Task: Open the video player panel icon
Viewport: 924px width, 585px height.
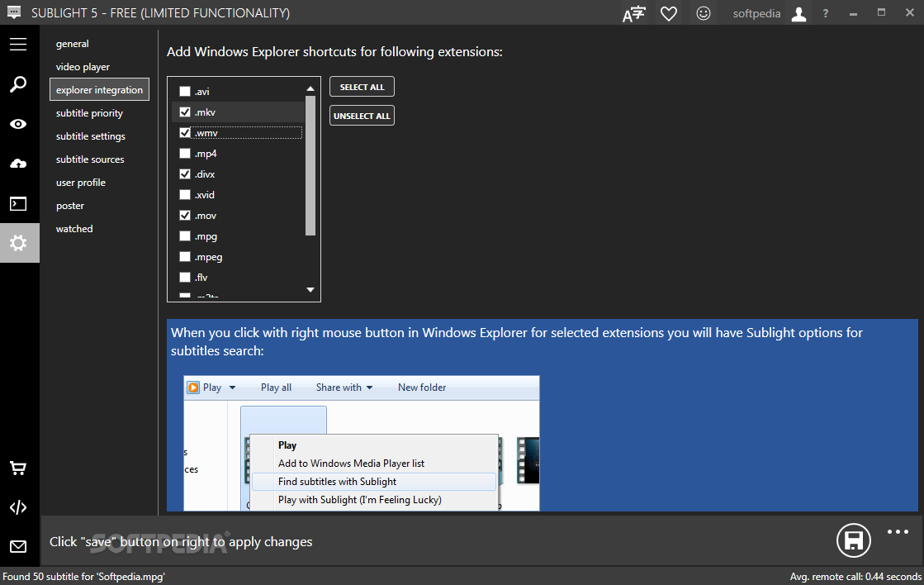Action: coord(18,204)
